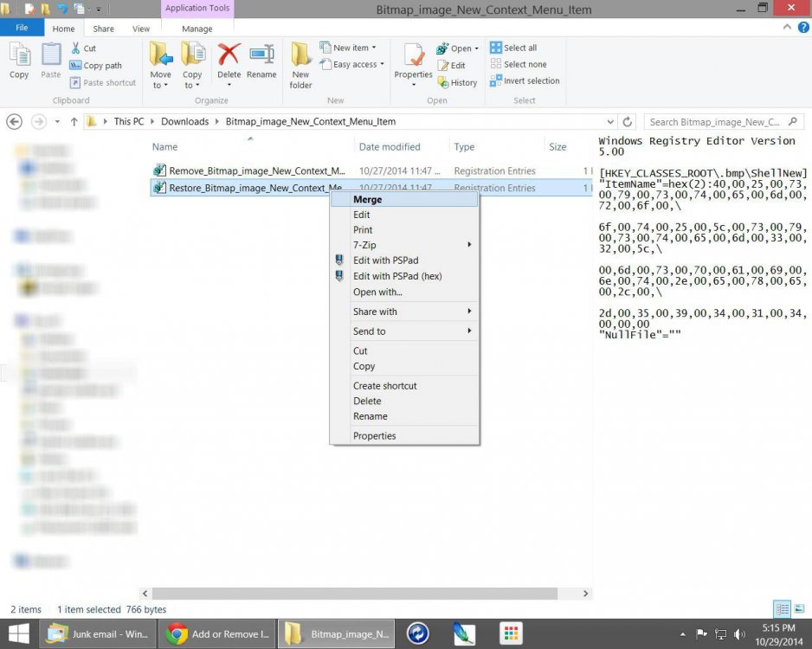
Task: Choose Open with... from the context menu
Action: point(404,292)
